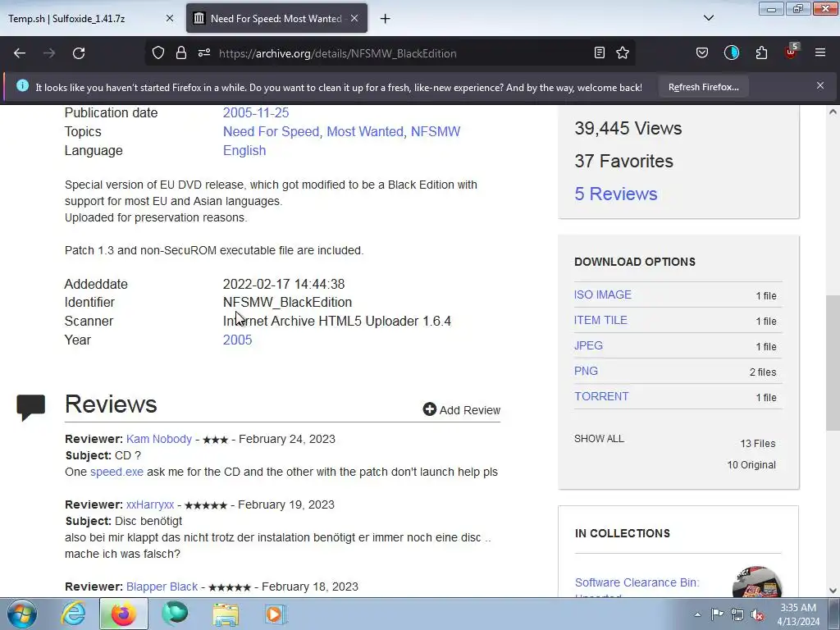Dismiss the Firefox refresh notification bar
Image resolution: width=840 pixels, height=630 pixels.
pyautogui.click(x=820, y=85)
